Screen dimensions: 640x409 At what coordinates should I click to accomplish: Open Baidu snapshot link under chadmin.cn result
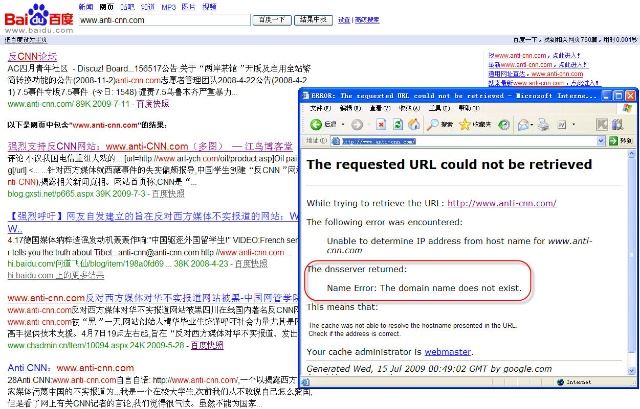pyautogui.click(x=207, y=345)
